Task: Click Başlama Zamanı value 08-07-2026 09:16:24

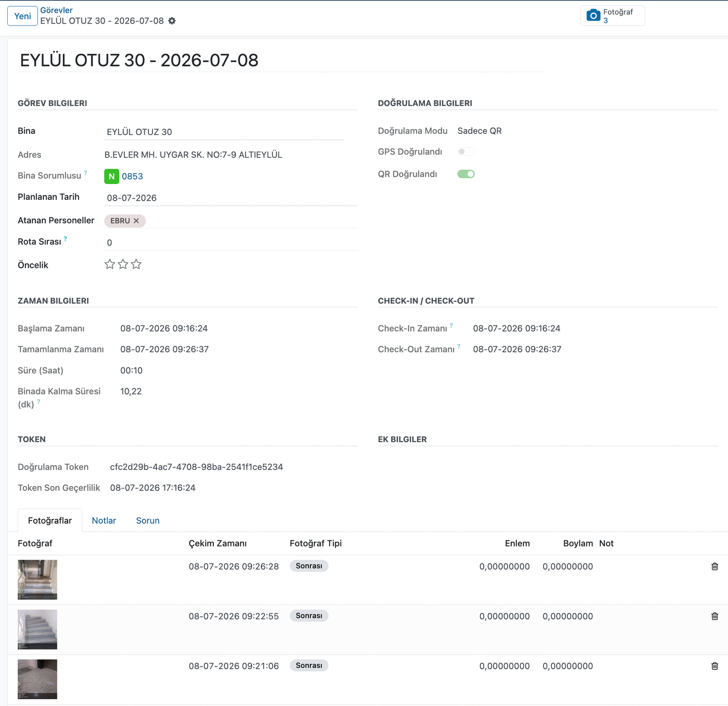Action: click(164, 328)
